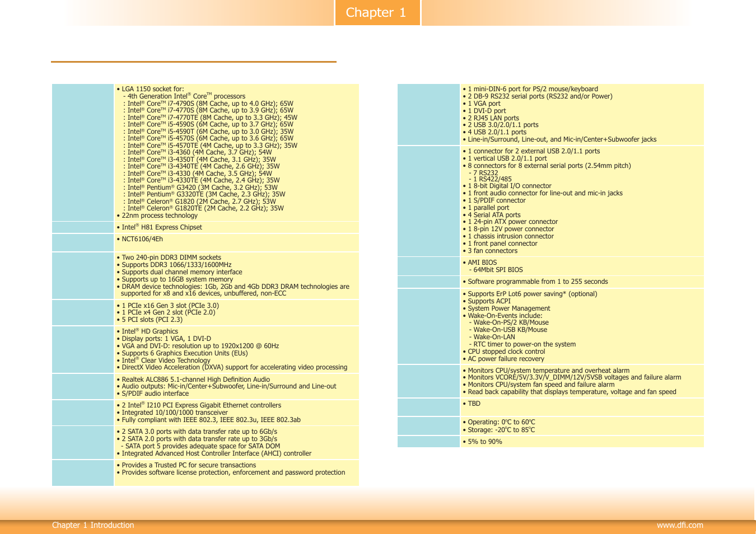756x534 pixels.
Task: Select the mini-DIN-6 PS/2 port line
Action: click(x=530, y=89)
